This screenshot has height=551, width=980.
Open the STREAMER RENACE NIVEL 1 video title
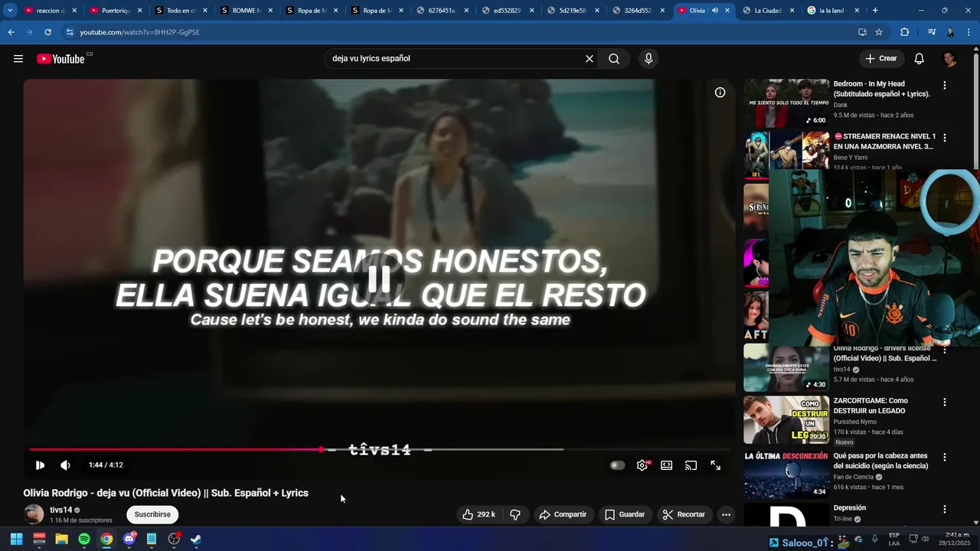[x=884, y=142]
